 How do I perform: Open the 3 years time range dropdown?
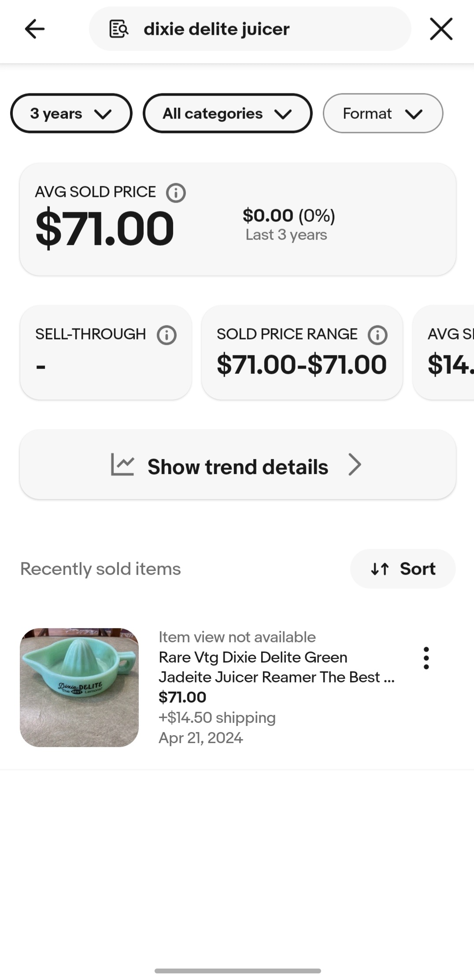(71, 114)
